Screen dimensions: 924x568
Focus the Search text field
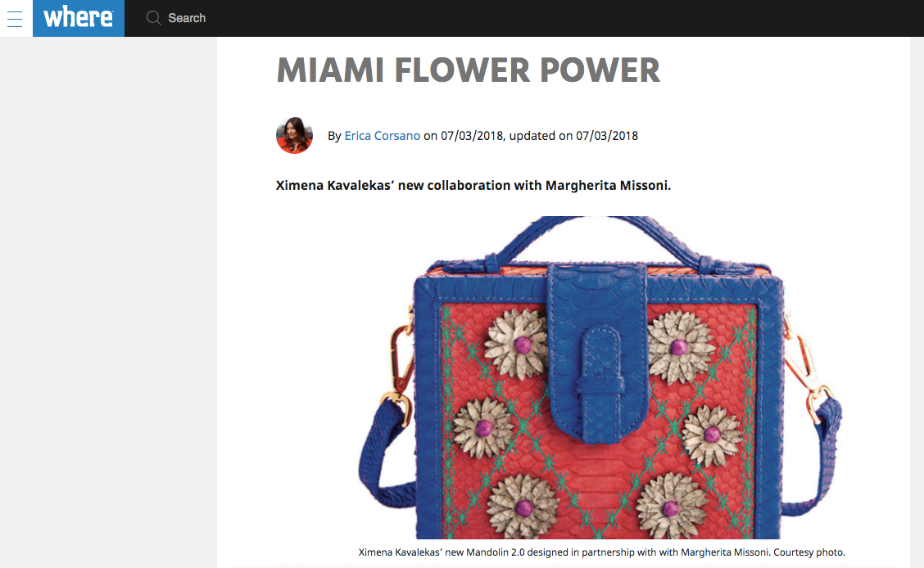click(187, 18)
